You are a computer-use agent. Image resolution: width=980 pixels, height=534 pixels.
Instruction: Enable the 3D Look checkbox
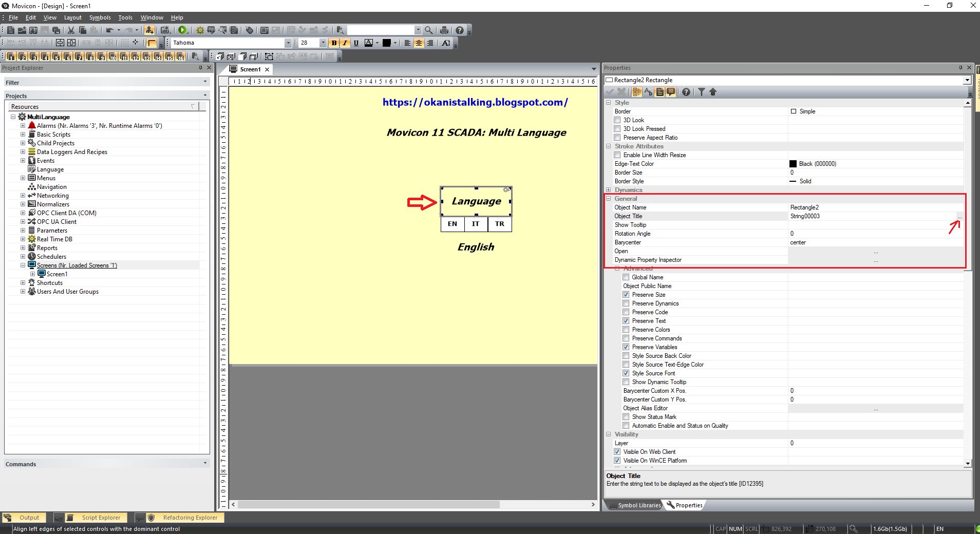click(617, 120)
